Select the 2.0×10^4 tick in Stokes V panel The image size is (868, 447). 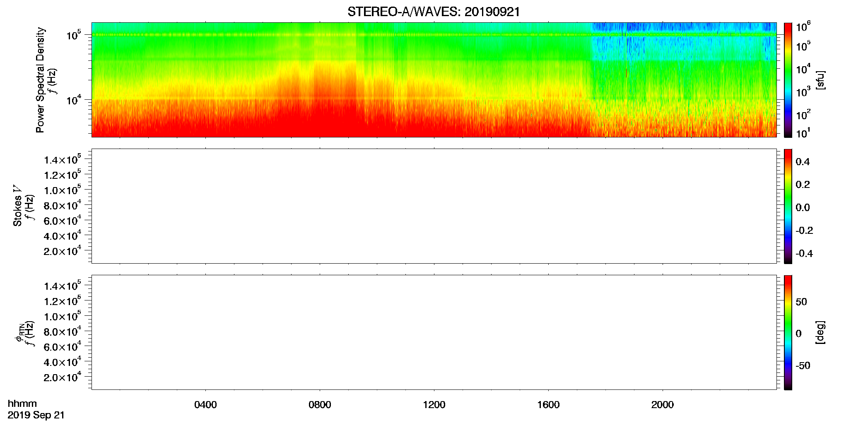tap(63, 251)
